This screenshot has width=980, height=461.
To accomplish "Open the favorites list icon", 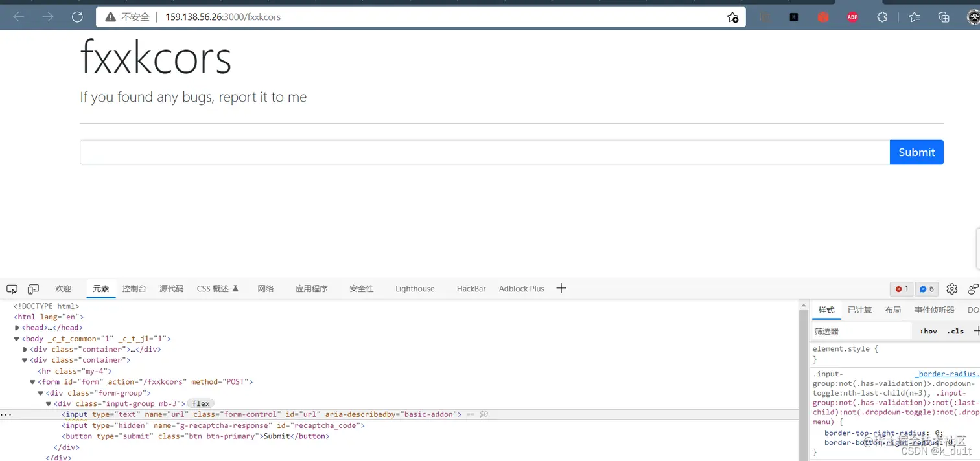I will pos(915,17).
